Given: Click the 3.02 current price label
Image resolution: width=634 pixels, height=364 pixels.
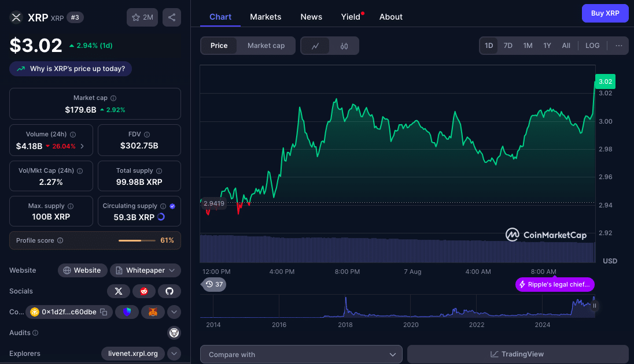Looking at the screenshot, I should [x=605, y=81].
